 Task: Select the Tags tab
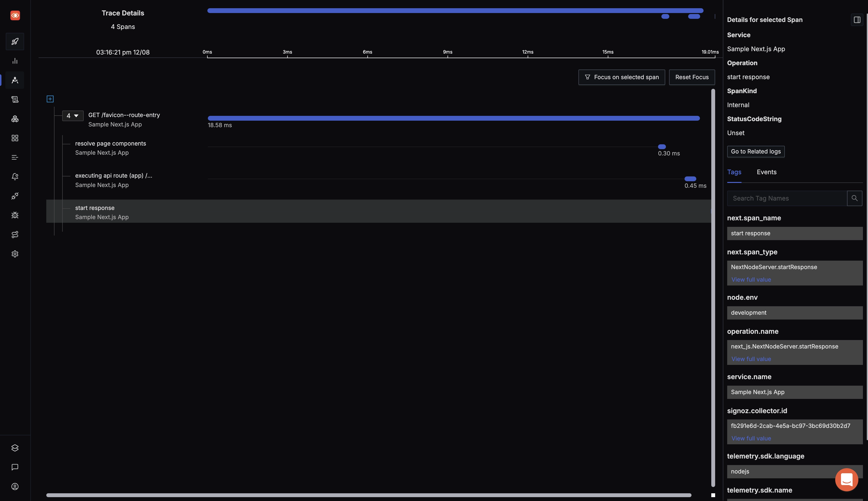[x=734, y=172]
